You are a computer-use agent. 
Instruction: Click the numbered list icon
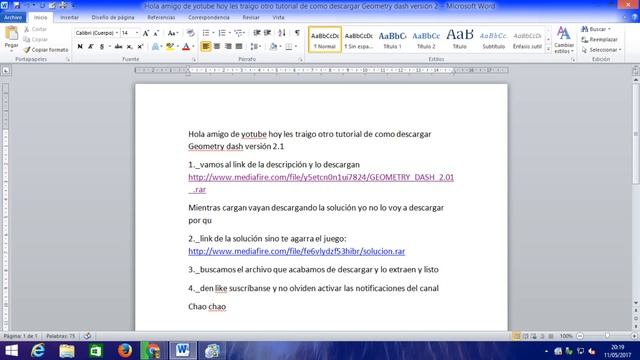click(222, 33)
